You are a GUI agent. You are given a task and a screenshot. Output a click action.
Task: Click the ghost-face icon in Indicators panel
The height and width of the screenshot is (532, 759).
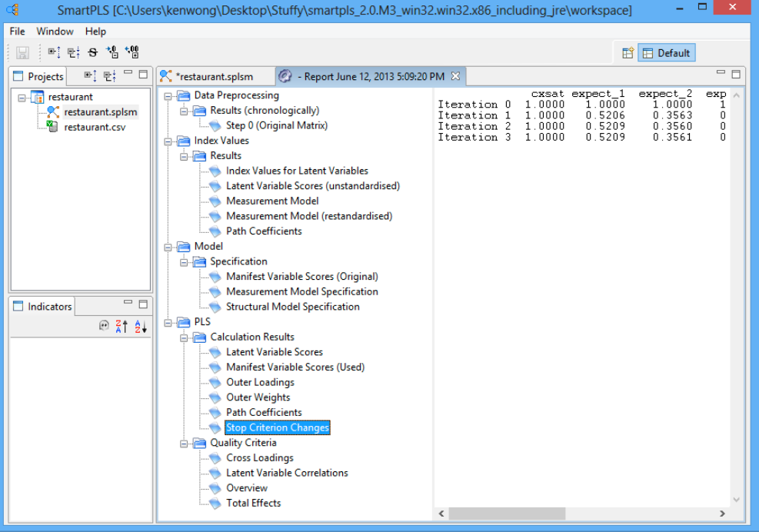coord(105,326)
